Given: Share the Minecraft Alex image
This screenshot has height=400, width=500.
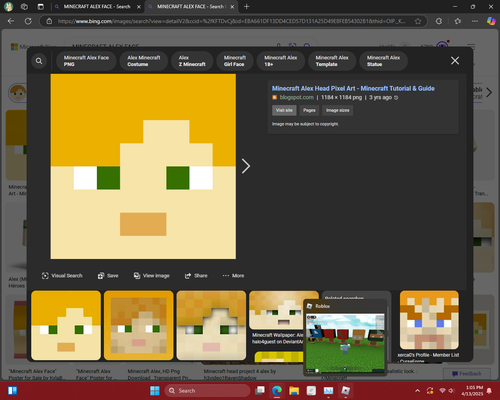Looking at the screenshot, I should point(196,276).
